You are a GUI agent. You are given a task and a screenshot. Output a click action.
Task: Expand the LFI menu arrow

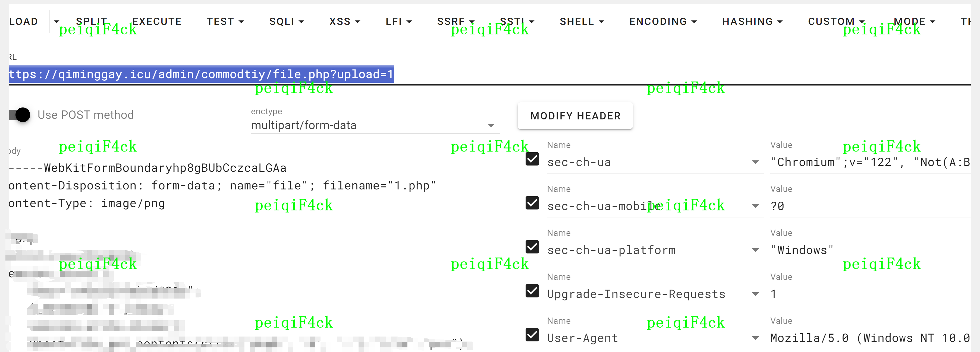(x=409, y=22)
